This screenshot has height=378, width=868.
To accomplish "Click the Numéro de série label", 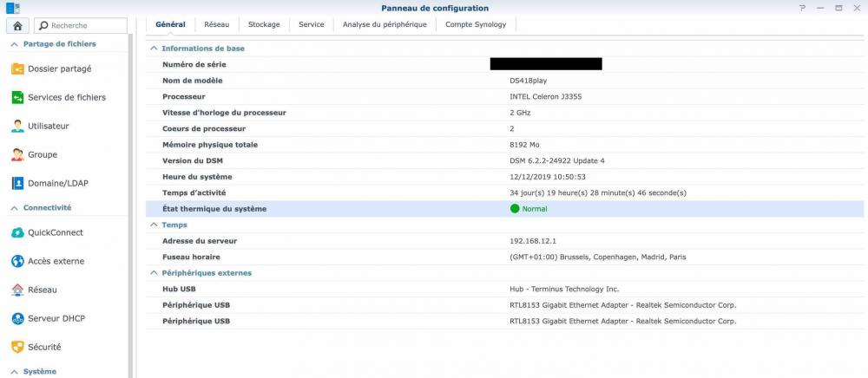I will [x=194, y=65].
